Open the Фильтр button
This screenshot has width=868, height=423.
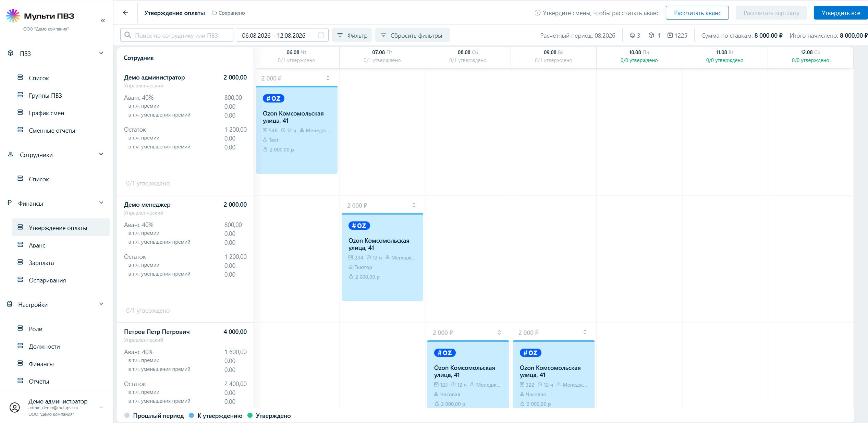352,35
